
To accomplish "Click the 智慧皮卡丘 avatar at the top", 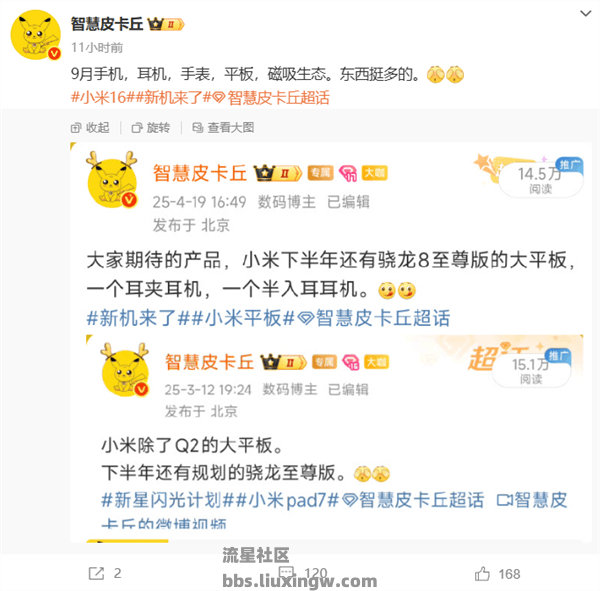I will (x=36, y=35).
